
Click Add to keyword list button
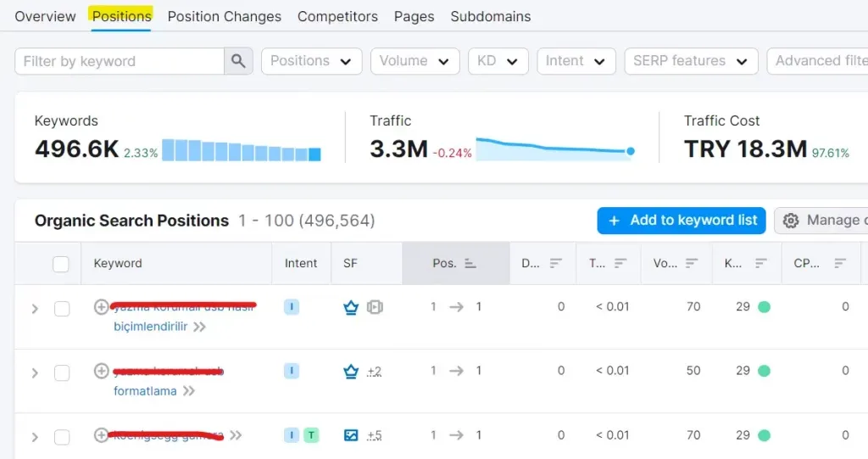pos(682,221)
